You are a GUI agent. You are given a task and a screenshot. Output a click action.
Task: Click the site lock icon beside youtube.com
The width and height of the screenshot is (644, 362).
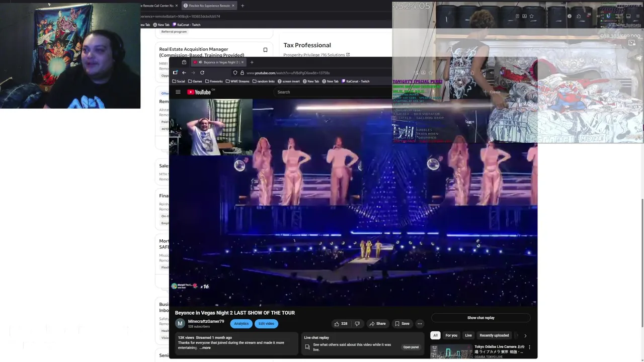[x=242, y=73]
